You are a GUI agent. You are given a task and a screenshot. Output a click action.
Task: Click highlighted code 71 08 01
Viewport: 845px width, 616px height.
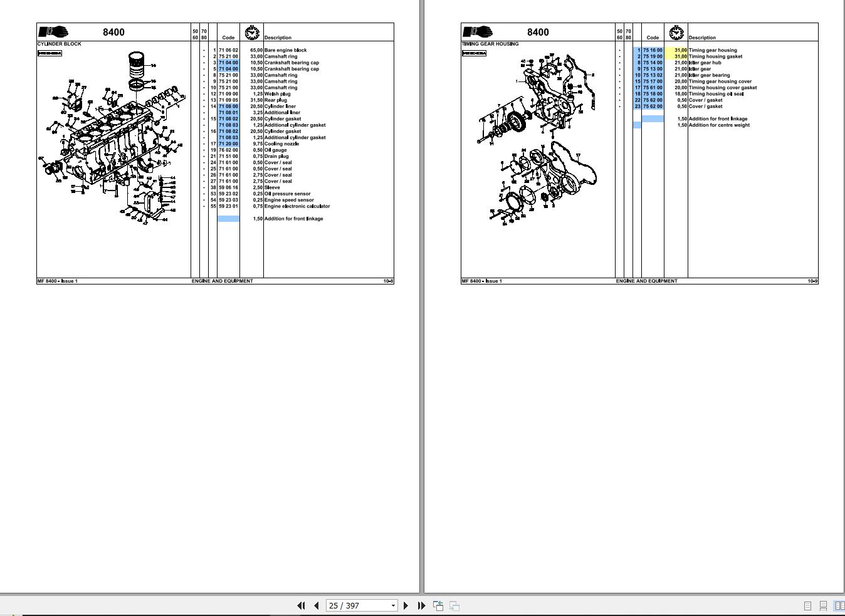click(228, 113)
